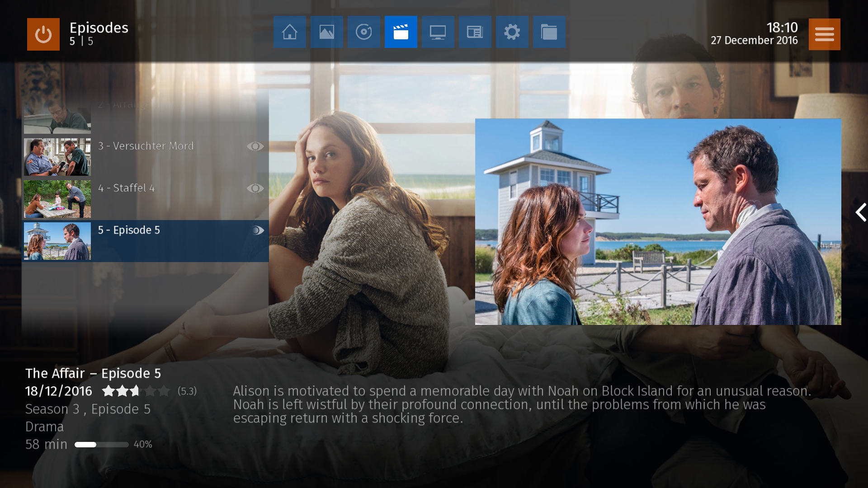
Task: Click the 5 | 5 item counter
Action: pyautogui.click(x=81, y=42)
